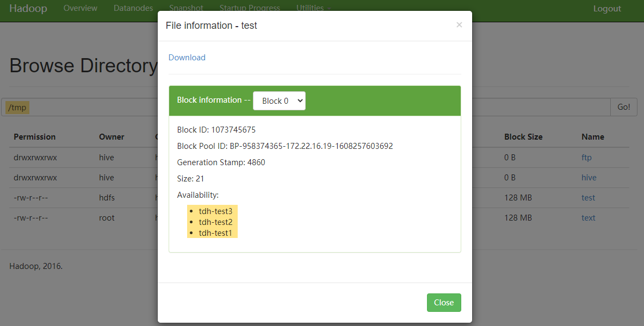Focus the /tmp directory path field

pyautogui.click(x=82, y=108)
